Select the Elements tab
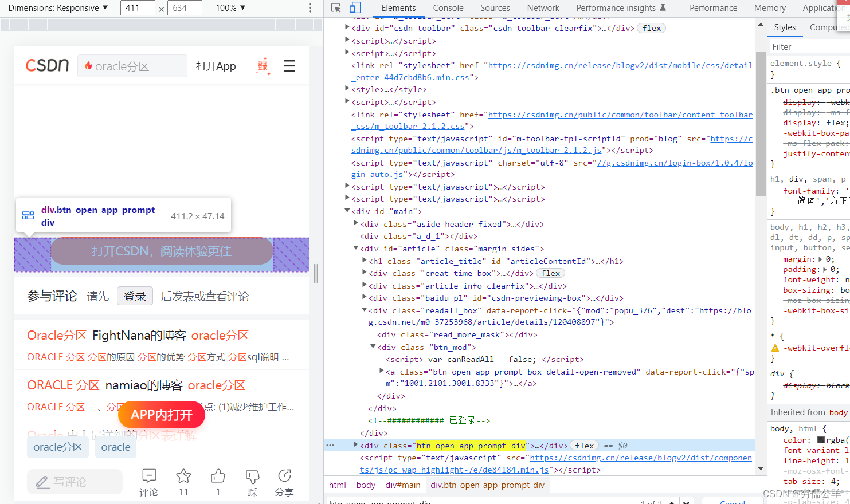Viewport: 850px width, 504px height. (399, 8)
